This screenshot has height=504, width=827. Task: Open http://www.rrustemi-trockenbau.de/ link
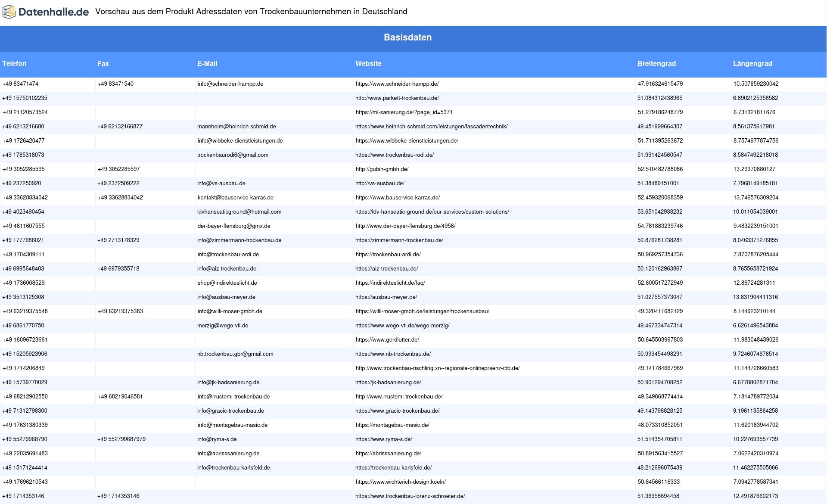pyautogui.click(x=399, y=397)
